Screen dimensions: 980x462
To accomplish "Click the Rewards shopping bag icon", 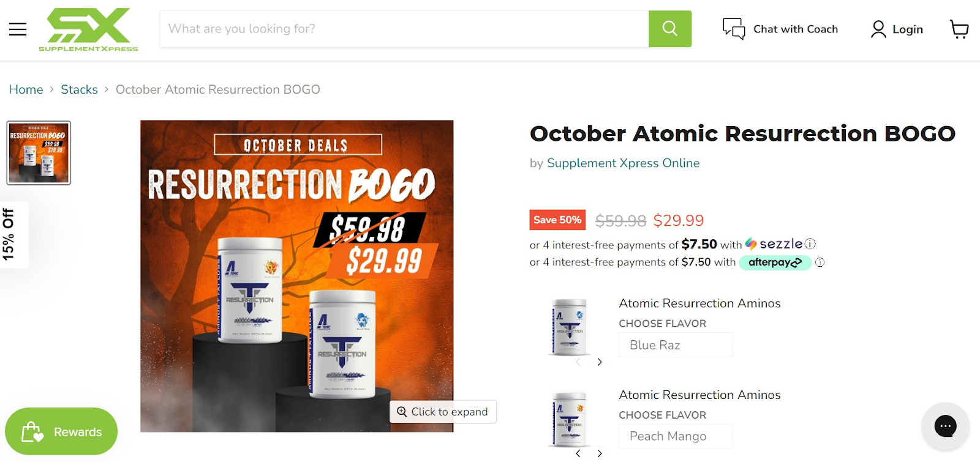I will [32, 431].
